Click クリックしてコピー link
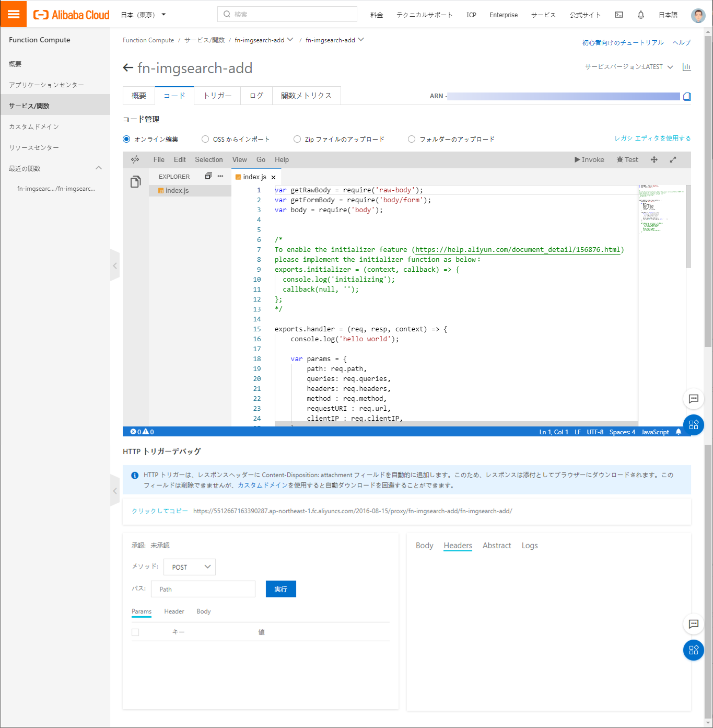Screen dimensions: 713x728 point(160,511)
